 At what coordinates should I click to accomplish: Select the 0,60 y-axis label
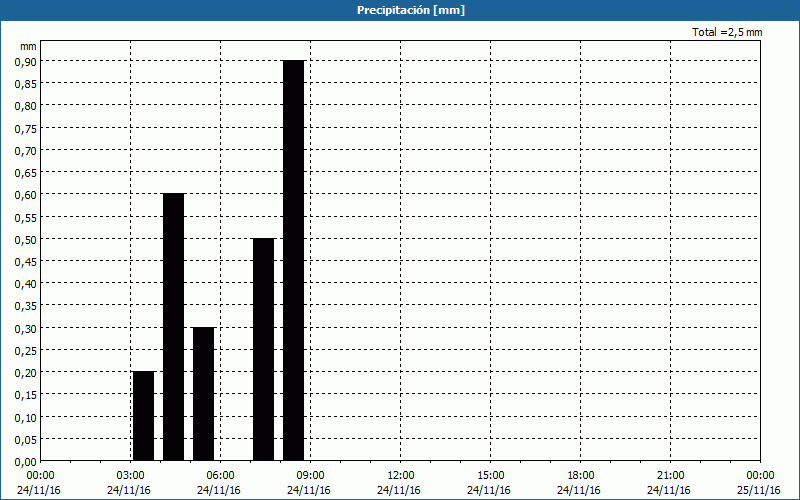pyautogui.click(x=26, y=194)
